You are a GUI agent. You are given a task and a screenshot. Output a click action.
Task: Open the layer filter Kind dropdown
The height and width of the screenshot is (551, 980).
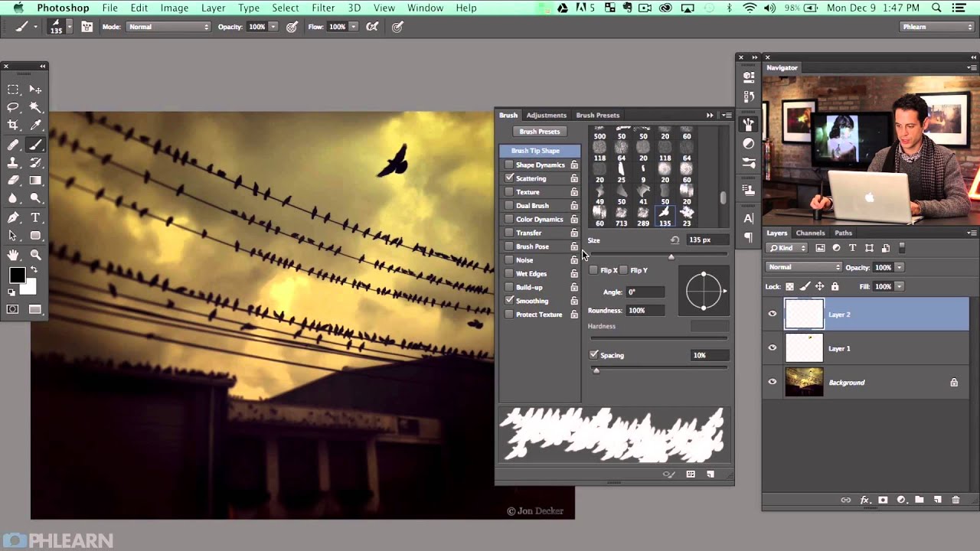[788, 248]
